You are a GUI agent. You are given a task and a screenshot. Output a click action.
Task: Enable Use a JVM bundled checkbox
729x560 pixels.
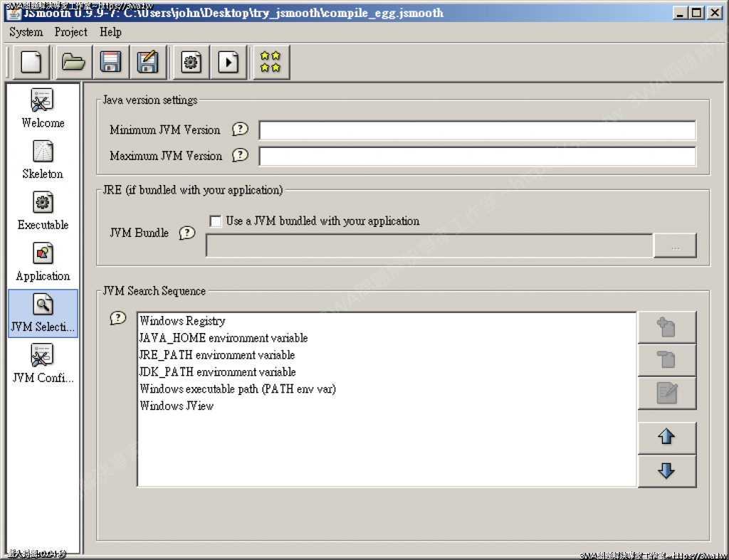216,221
